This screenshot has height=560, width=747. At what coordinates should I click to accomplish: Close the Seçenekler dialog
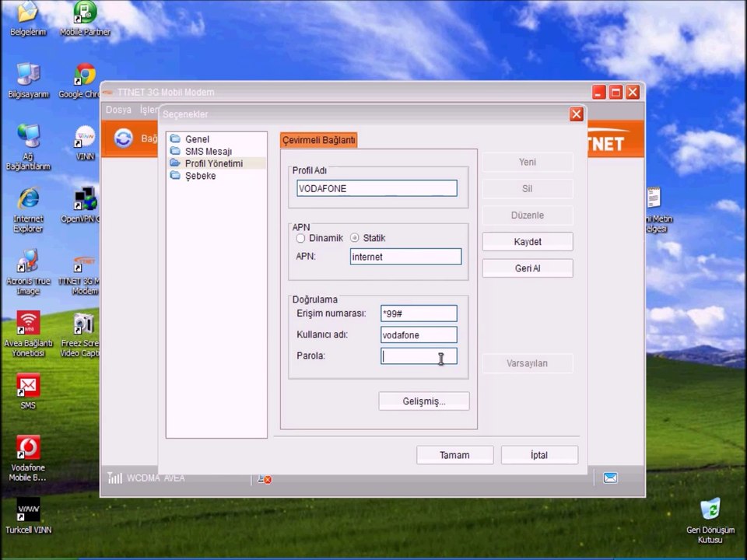point(577,114)
